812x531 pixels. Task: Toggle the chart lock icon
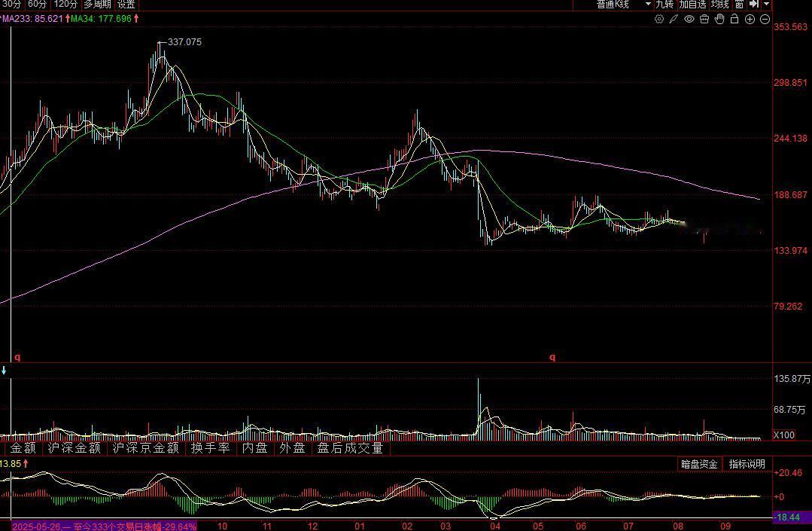(x=734, y=19)
